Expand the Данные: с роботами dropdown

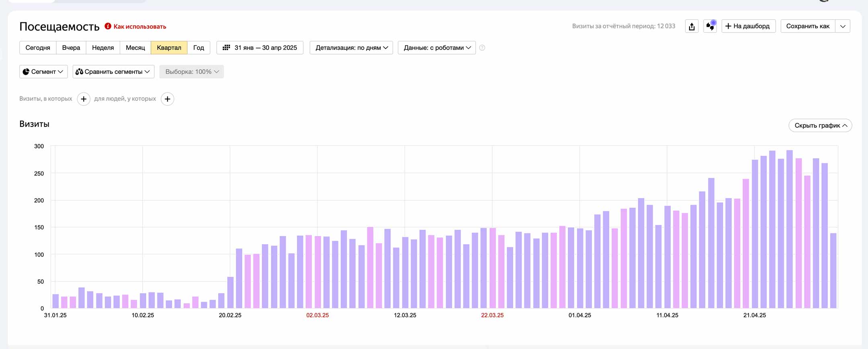(x=437, y=48)
